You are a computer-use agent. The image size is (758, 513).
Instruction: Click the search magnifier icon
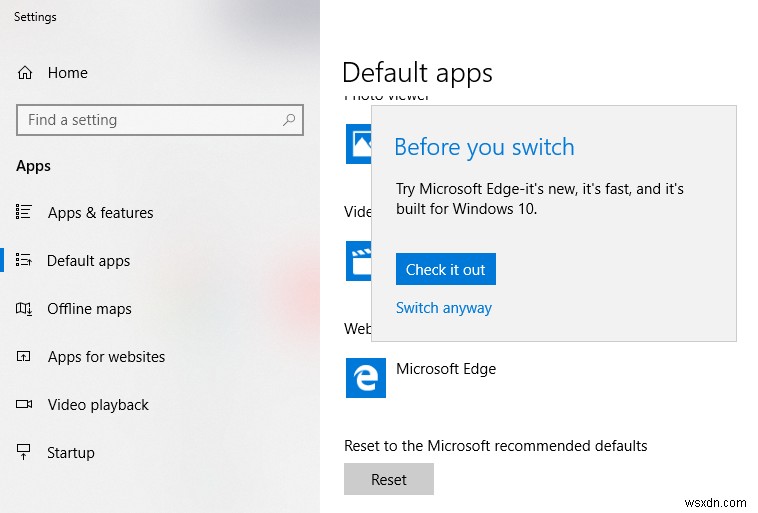tap(289, 119)
